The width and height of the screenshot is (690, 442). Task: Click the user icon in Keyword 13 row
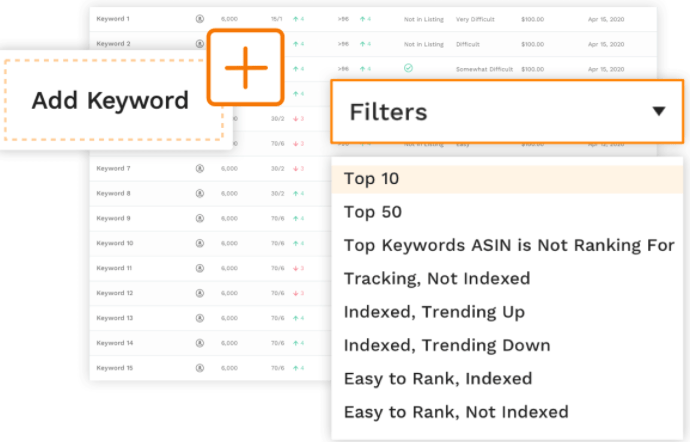coord(200,318)
